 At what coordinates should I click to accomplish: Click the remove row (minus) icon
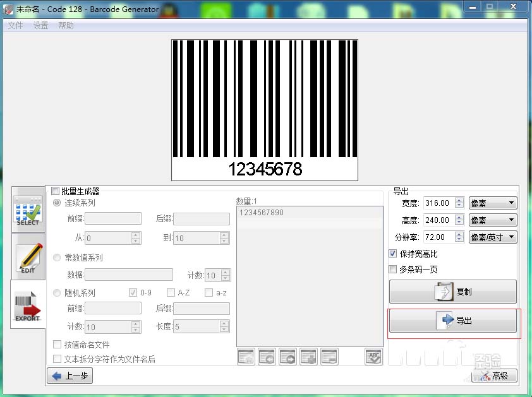329,357
